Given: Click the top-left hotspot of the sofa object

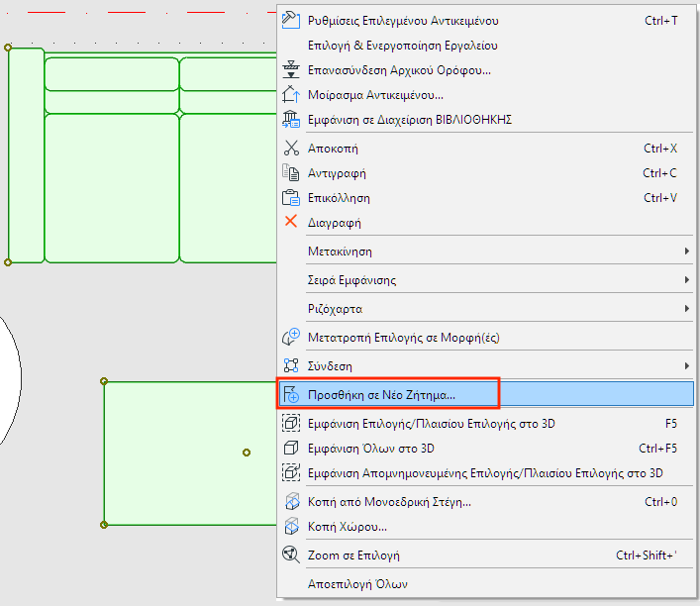Looking at the screenshot, I should click(8, 48).
